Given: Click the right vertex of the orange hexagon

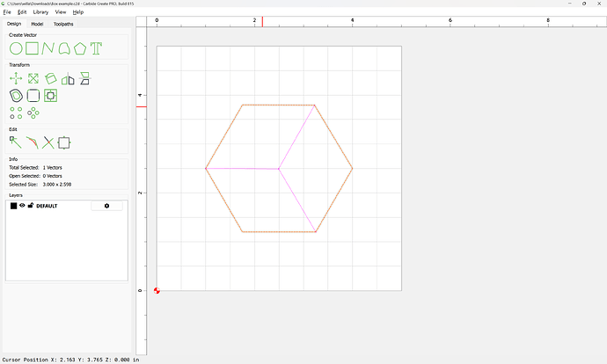Looking at the screenshot, I should pos(352,168).
